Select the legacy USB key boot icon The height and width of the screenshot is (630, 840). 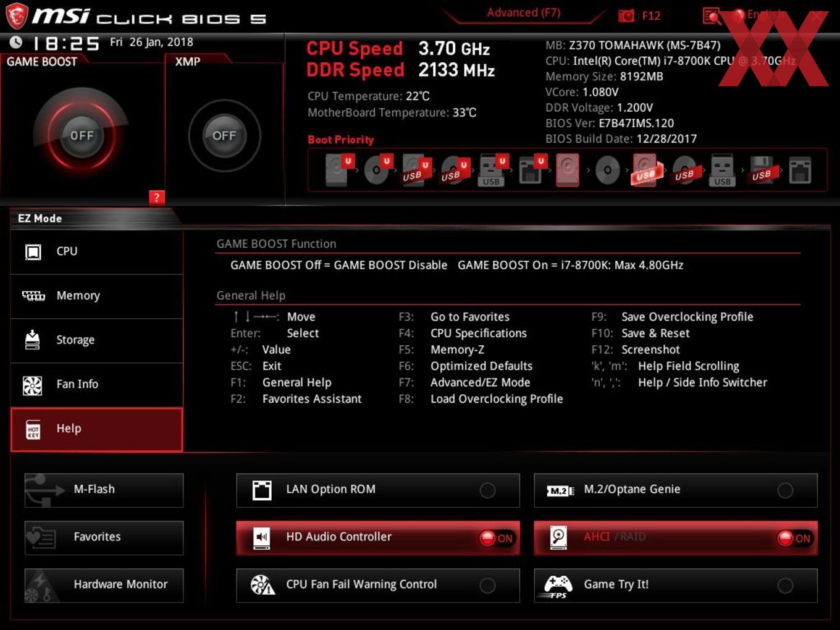[722, 170]
